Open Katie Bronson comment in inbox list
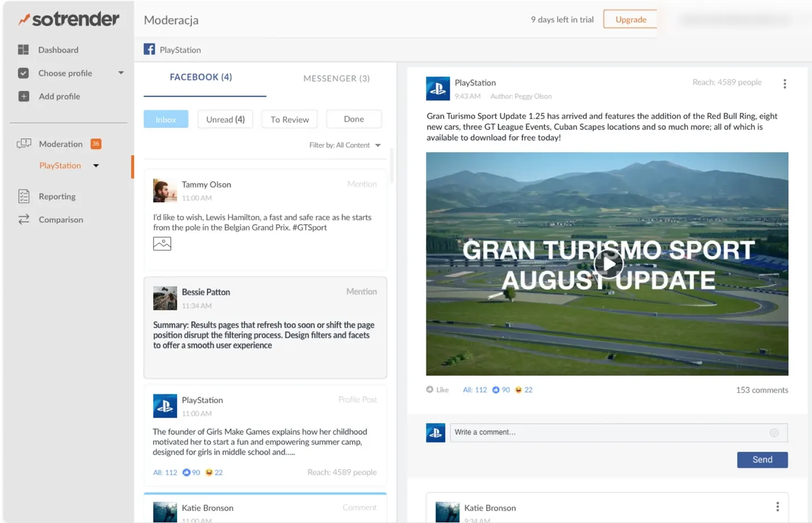This screenshot has height=523, width=812. [x=265, y=508]
